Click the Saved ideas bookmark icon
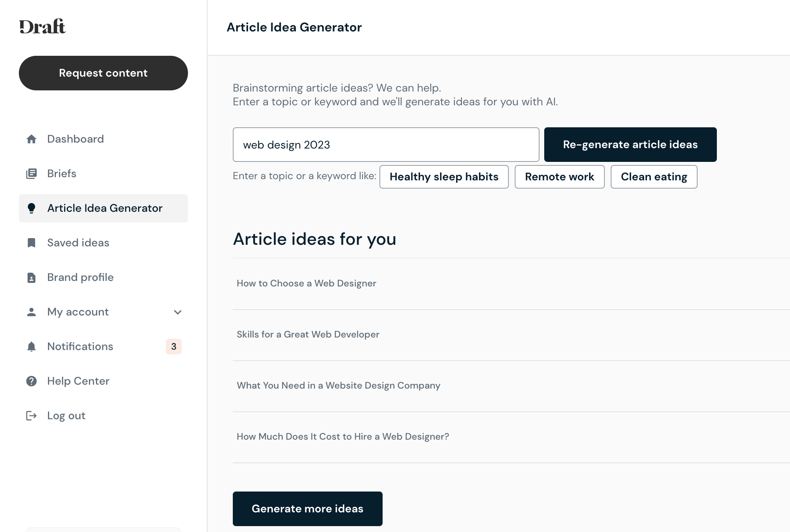The image size is (790, 532). [31, 243]
